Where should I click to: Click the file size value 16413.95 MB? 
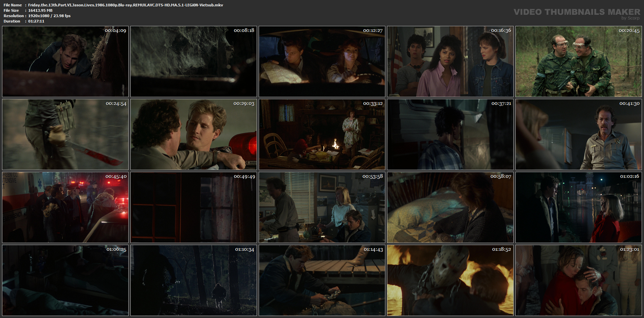40,10
